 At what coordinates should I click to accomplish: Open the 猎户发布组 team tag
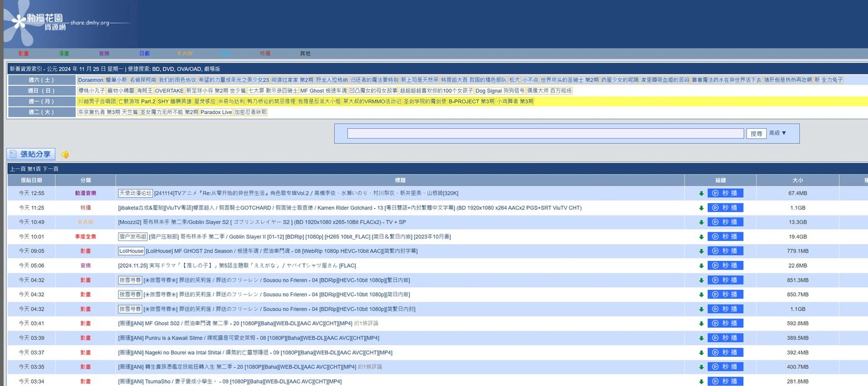132,237
